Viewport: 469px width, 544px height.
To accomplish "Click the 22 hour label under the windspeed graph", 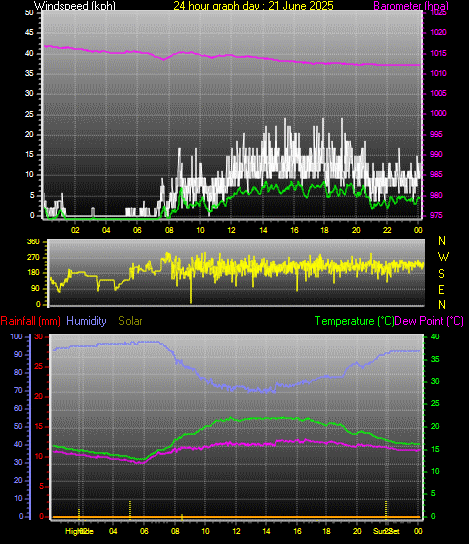I will 387,230.
